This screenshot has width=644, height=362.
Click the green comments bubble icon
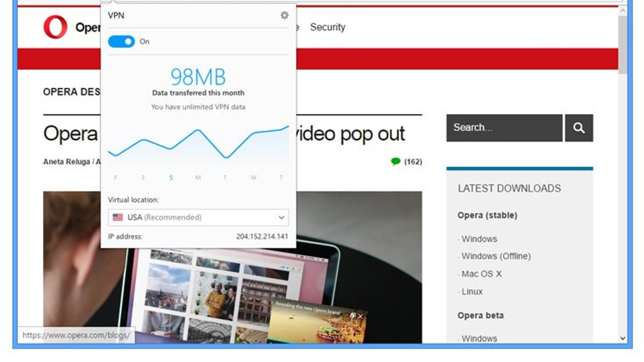click(x=396, y=161)
